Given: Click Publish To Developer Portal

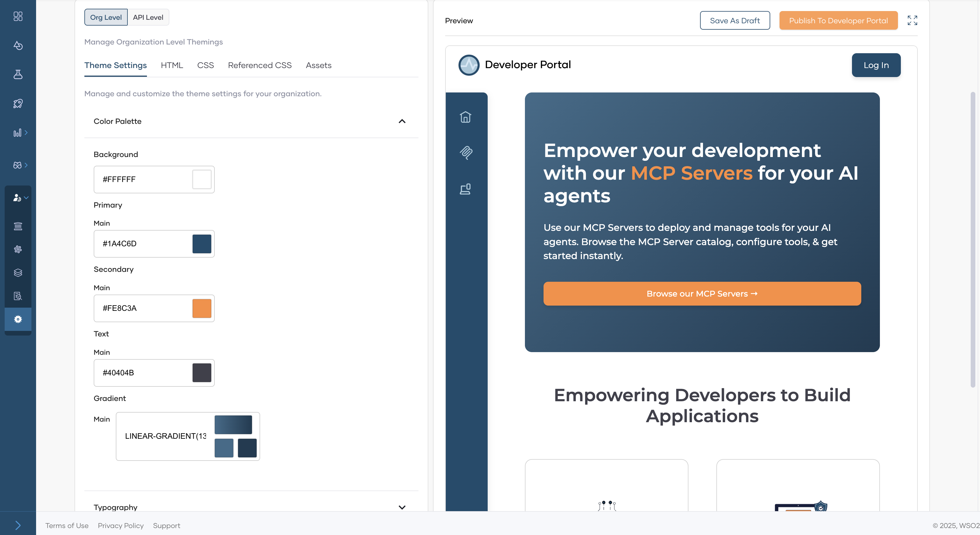Looking at the screenshot, I should coord(838,21).
